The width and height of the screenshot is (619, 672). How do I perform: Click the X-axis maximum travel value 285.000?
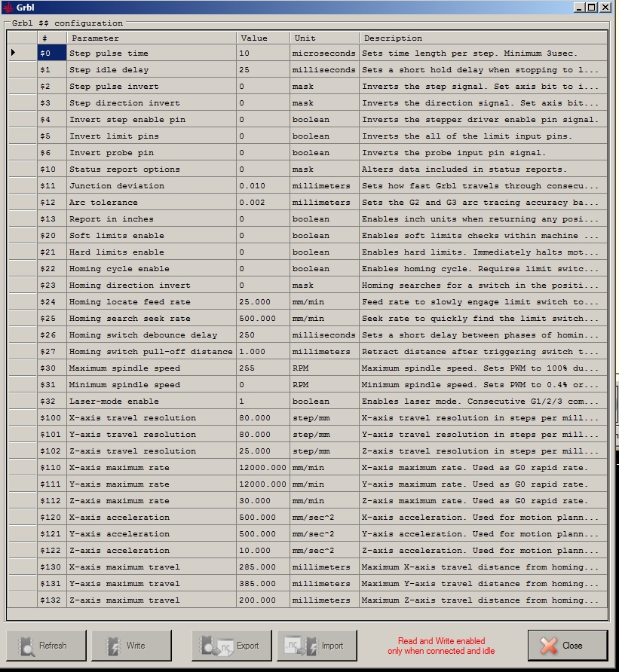click(263, 567)
